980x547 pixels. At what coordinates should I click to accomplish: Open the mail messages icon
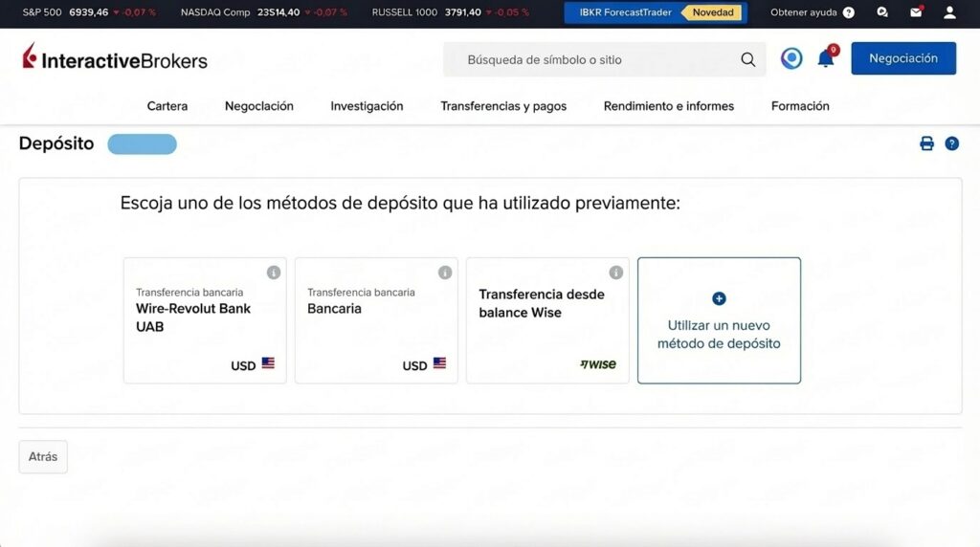[x=916, y=12]
